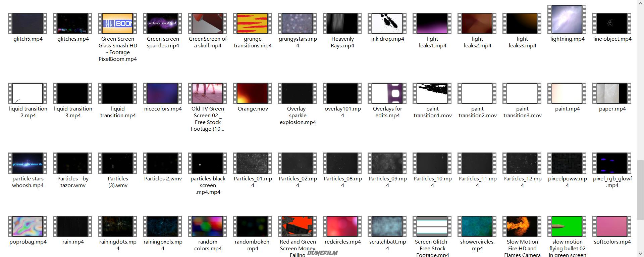The image size is (644, 257).
Task: Select Particles_08.mp4 video icon
Action: pyautogui.click(x=342, y=163)
